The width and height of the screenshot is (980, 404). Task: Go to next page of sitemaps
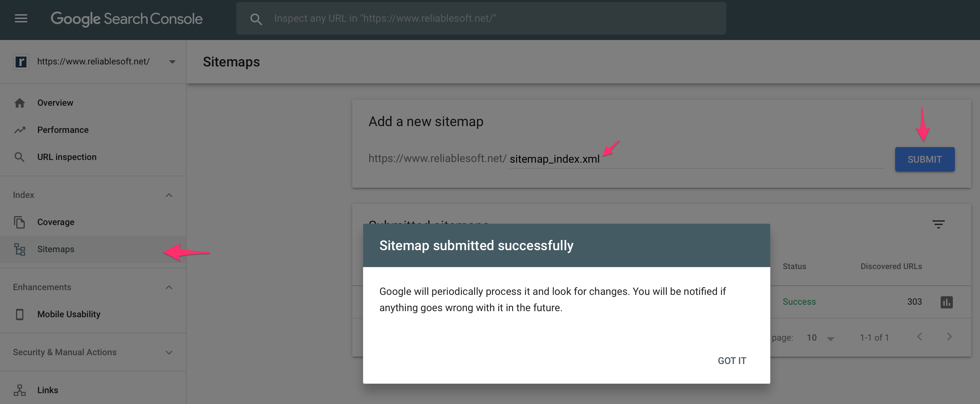(949, 337)
